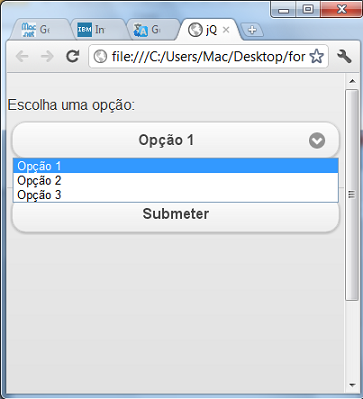Open the wrench settings menu

[x=344, y=56]
